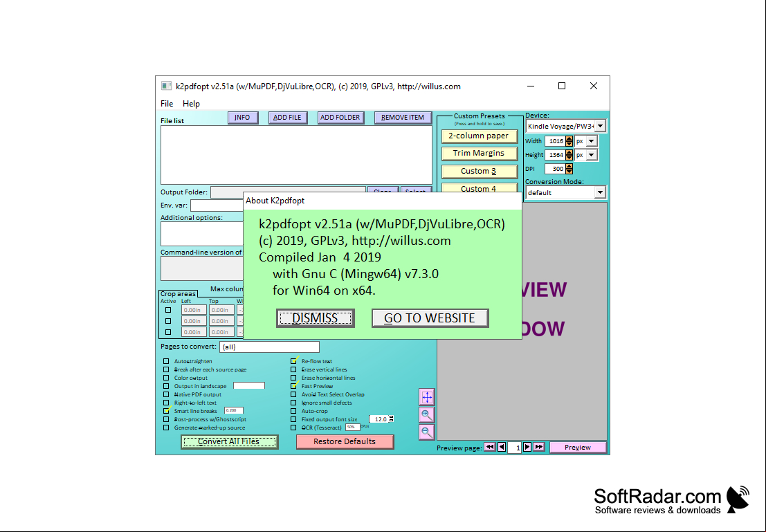Click the Preview button
Screen dimensions: 766x532
coord(578,447)
